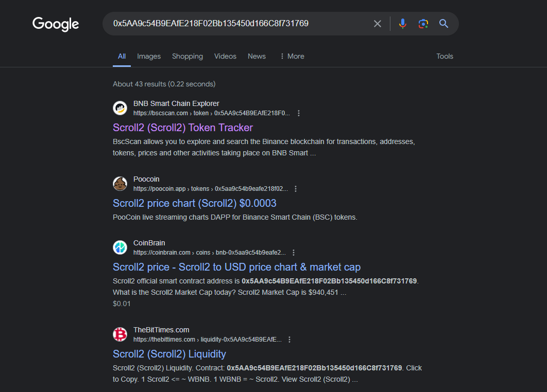
Task: Open the News tab
Action: (257, 56)
